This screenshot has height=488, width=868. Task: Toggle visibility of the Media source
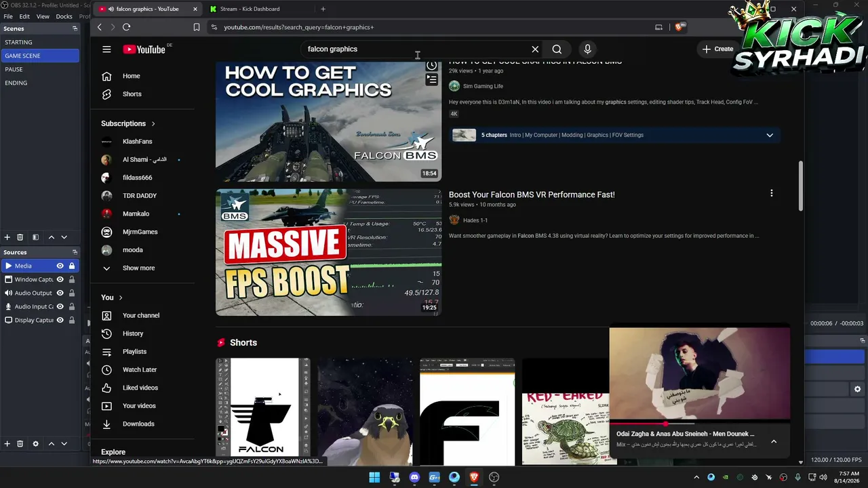(x=60, y=266)
